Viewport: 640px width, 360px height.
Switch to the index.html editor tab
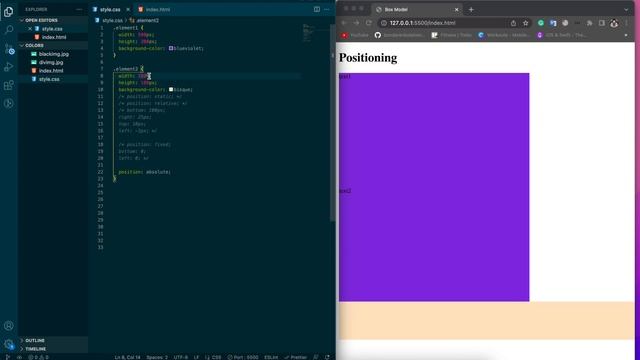point(154,9)
